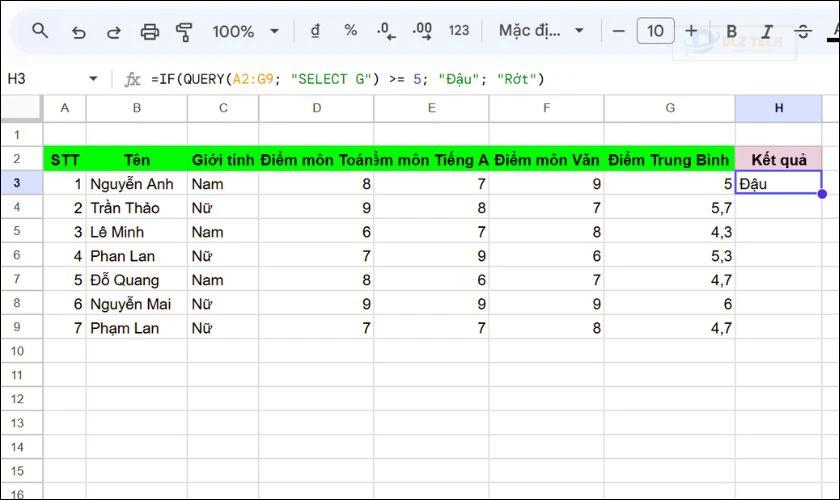The image size is (840, 500).
Task: Select cell containing Lê Minh
Action: point(137,232)
